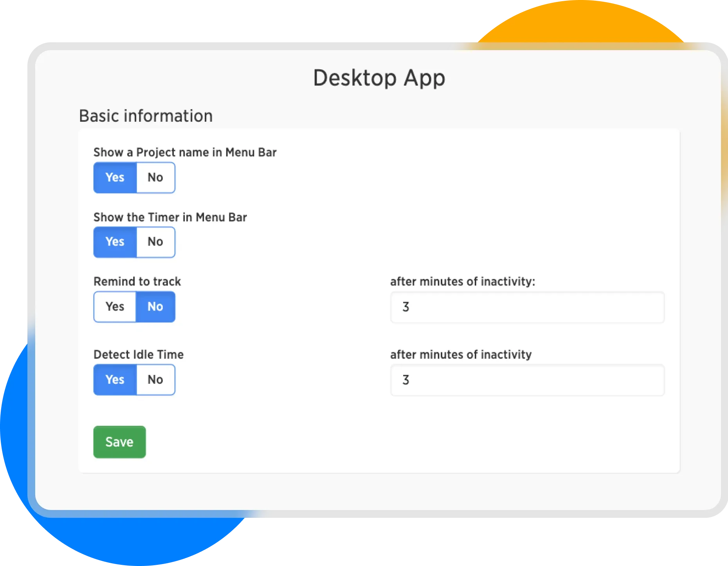This screenshot has width=728, height=566.
Task: Disable Detect Idle Time by selecting No
Action: coord(155,380)
